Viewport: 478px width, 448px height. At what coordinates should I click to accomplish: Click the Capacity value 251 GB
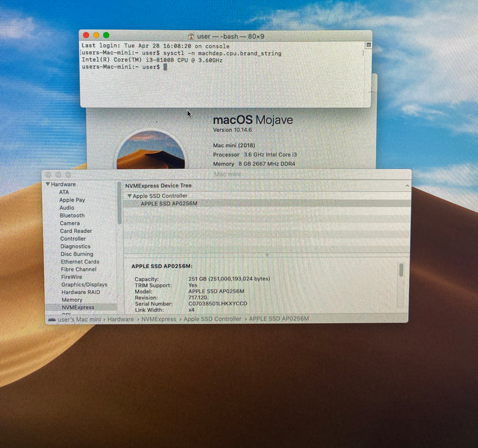[x=229, y=278]
